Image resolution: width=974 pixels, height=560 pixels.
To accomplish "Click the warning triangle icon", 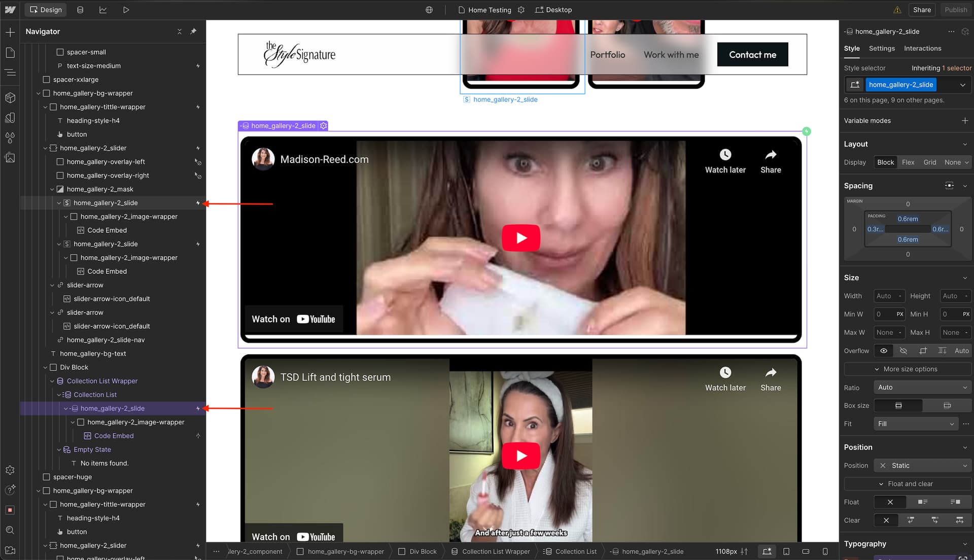I will (897, 10).
